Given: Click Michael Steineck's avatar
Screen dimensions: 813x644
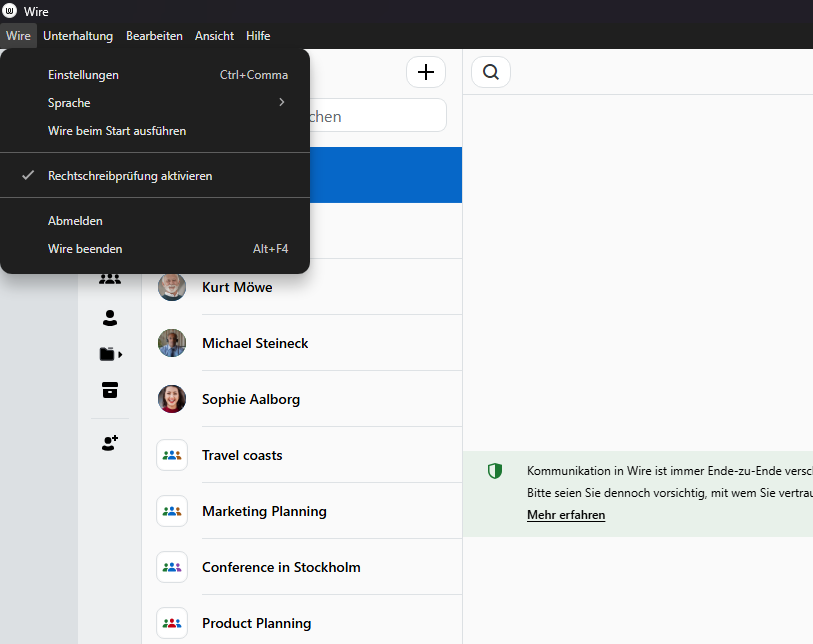Looking at the screenshot, I should click(x=172, y=343).
